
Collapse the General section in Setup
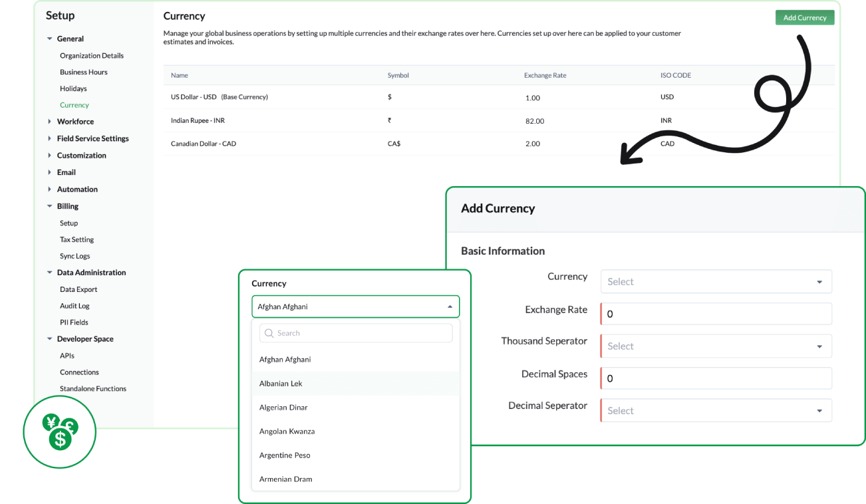click(50, 39)
